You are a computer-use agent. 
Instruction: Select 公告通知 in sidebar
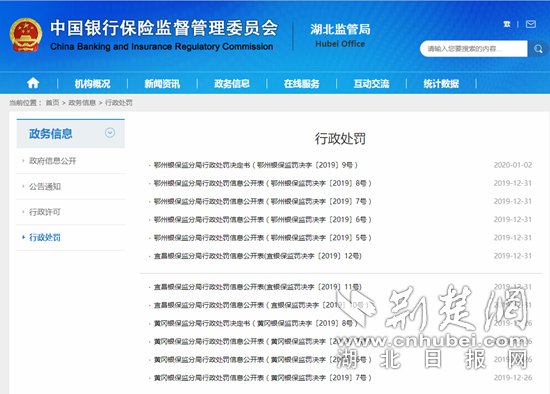45,187
